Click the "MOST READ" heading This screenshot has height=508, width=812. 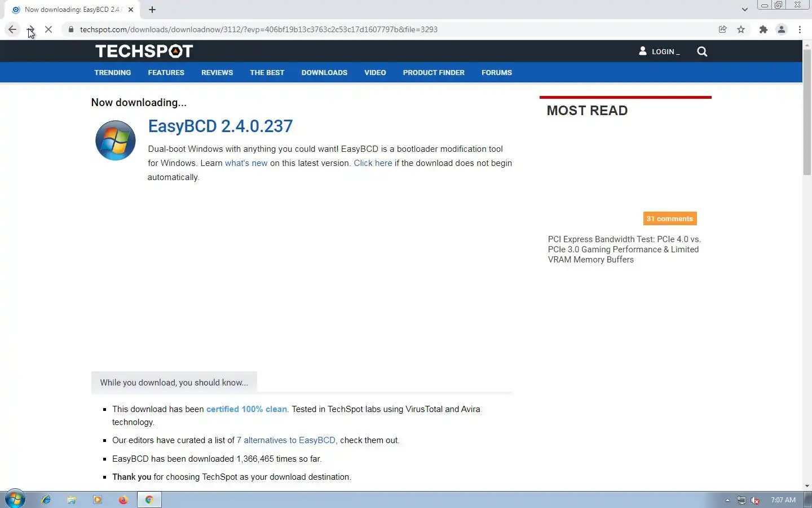(x=587, y=111)
